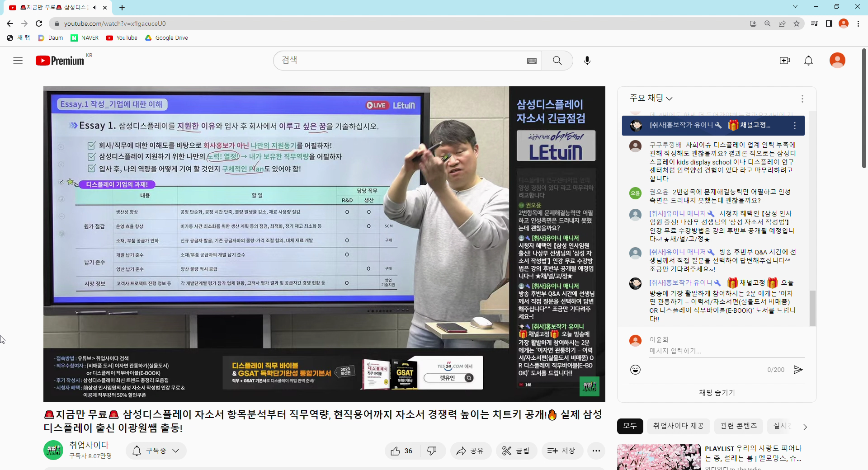Click 채팅 숨기기 to hide chat
The image size is (868, 470).
click(717, 393)
